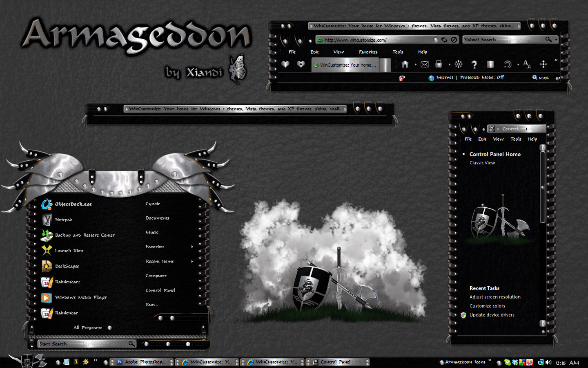Click the Print icon in browser toolbar
The image size is (588, 368).
(x=439, y=64)
